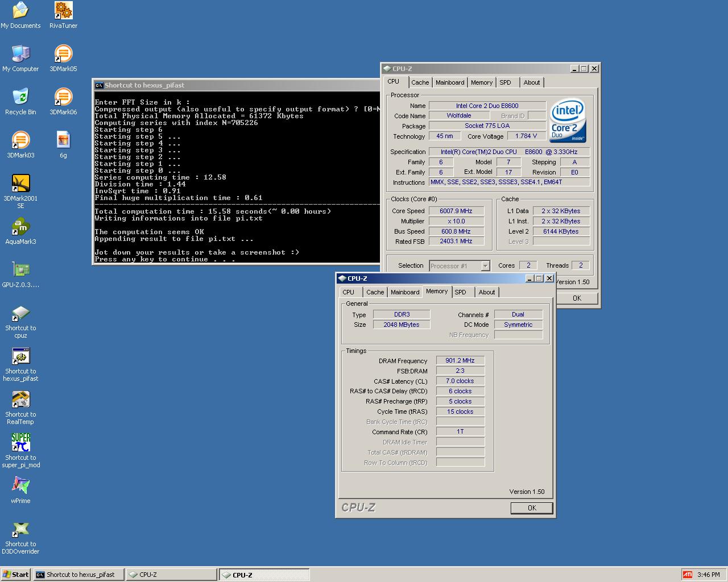Viewport: 728px width, 582px height.
Task: Click the Cycle Time (tRAS) value 15 clocks
Action: 460,411
